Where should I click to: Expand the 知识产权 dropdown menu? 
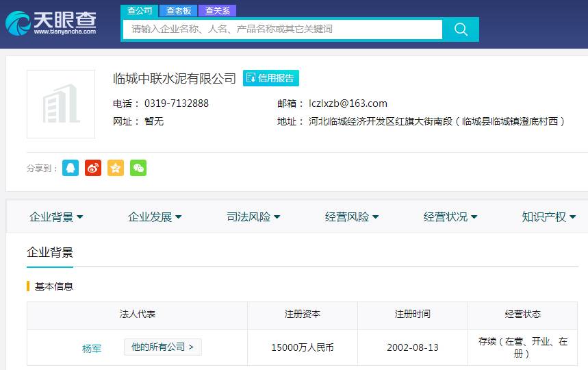tap(548, 217)
